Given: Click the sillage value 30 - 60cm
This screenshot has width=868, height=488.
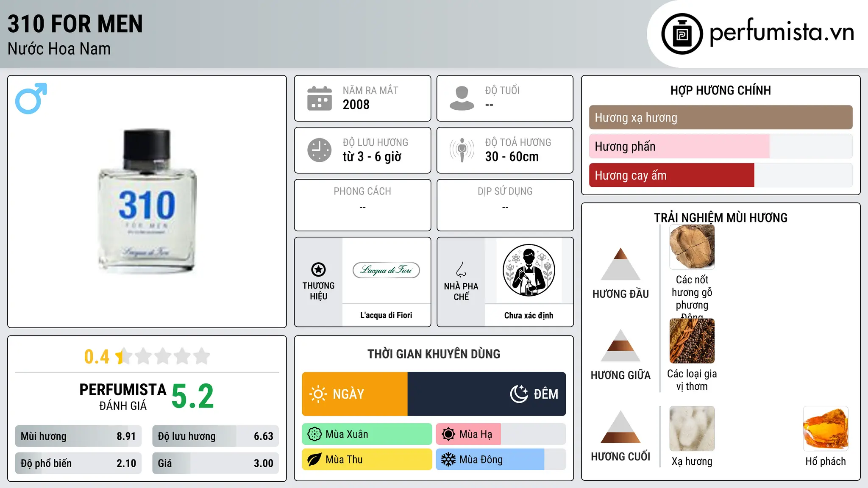Looking at the screenshot, I should (512, 157).
